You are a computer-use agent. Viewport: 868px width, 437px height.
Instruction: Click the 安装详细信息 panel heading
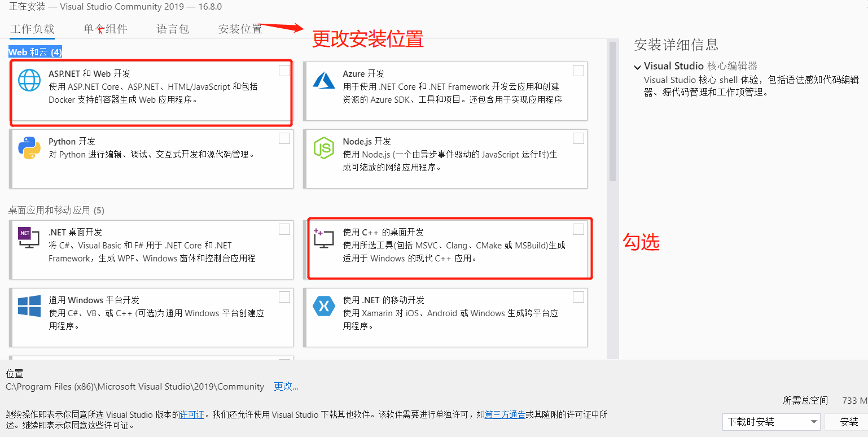pyautogui.click(x=676, y=45)
